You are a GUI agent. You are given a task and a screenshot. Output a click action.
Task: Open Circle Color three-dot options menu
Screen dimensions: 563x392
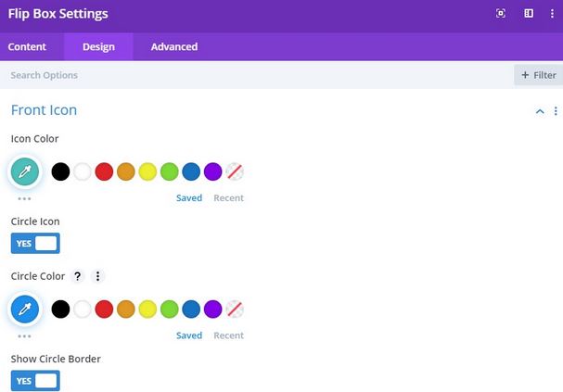pos(98,276)
